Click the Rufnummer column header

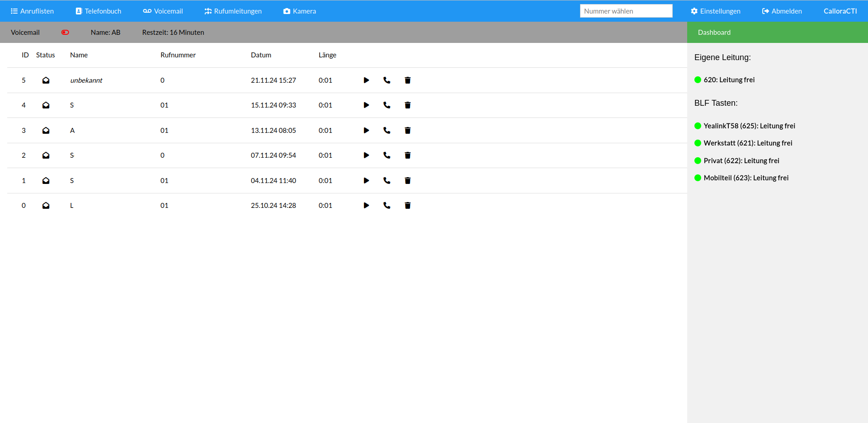point(178,55)
